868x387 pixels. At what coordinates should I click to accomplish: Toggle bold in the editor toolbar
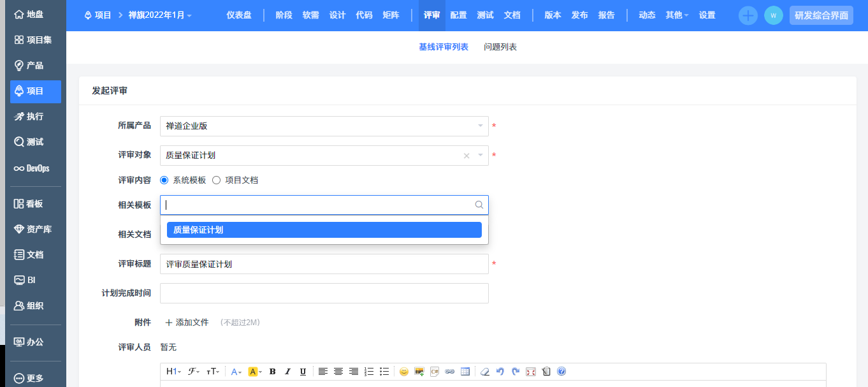272,372
